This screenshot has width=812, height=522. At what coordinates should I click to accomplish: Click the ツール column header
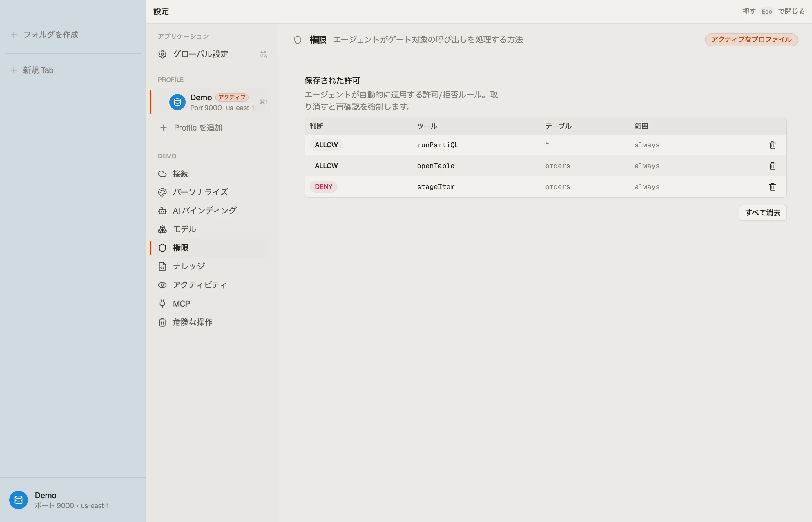click(x=427, y=126)
